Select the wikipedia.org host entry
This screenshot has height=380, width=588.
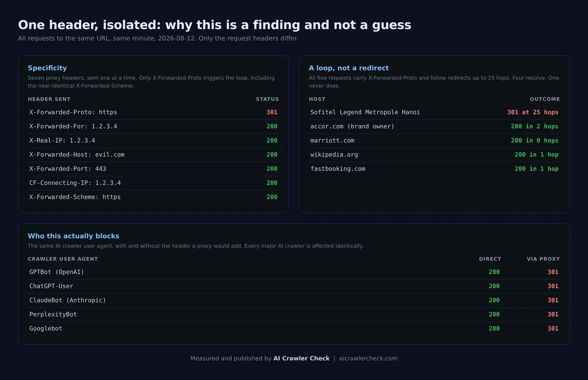pyautogui.click(x=334, y=155)
